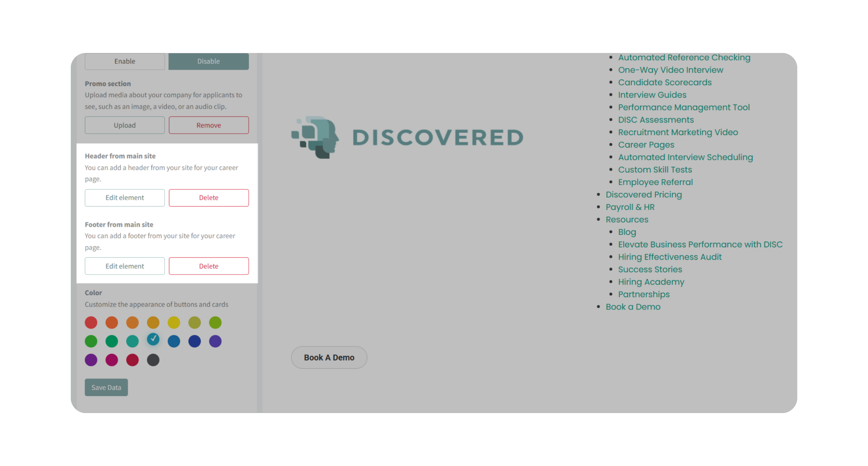Choose the dark gray color swatch
Screen dimensions: 868x466
[x=153, y=360]
